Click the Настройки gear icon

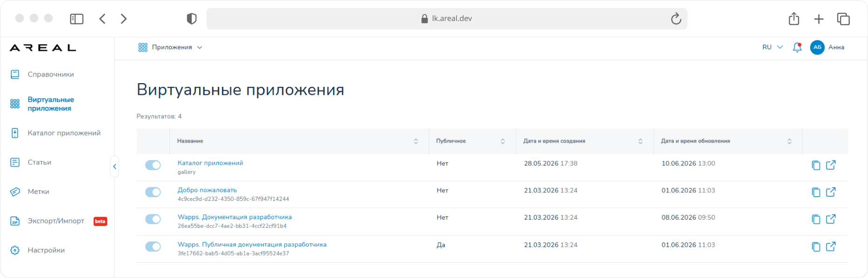[15, 250]
